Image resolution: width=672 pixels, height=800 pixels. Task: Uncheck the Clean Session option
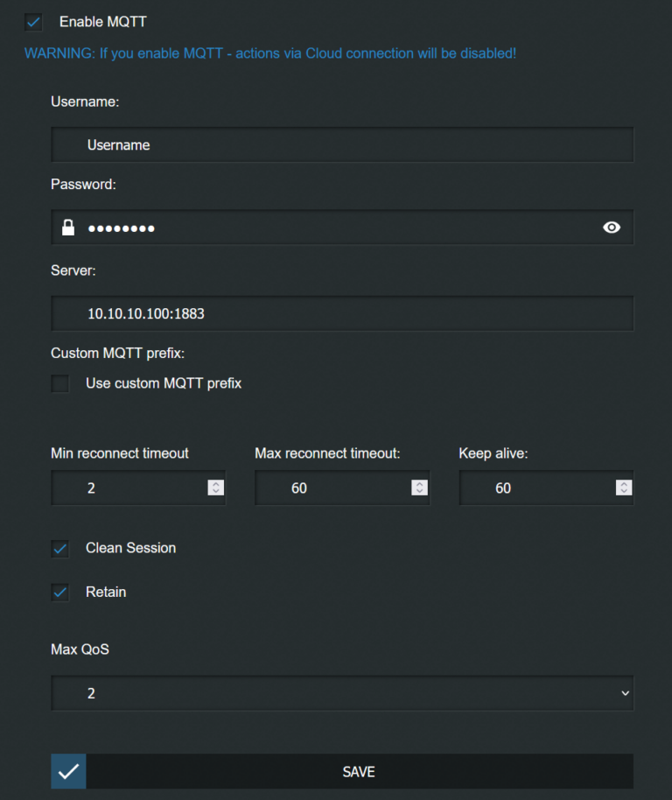tap(59, 548)
